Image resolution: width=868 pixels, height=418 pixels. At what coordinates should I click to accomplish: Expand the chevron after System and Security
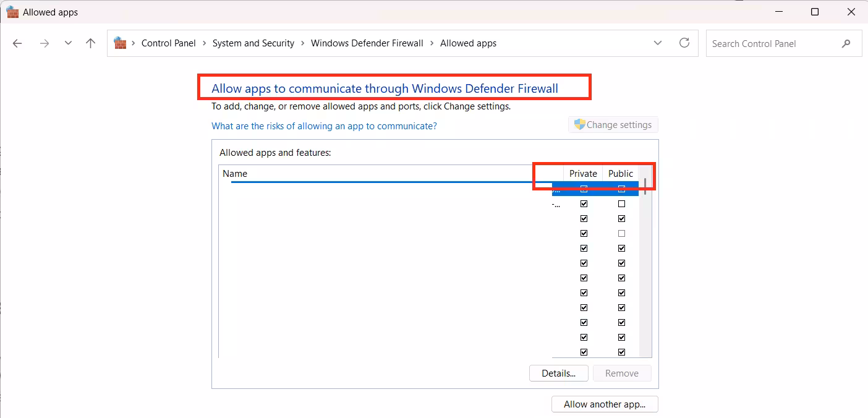(x=302, y=43)
